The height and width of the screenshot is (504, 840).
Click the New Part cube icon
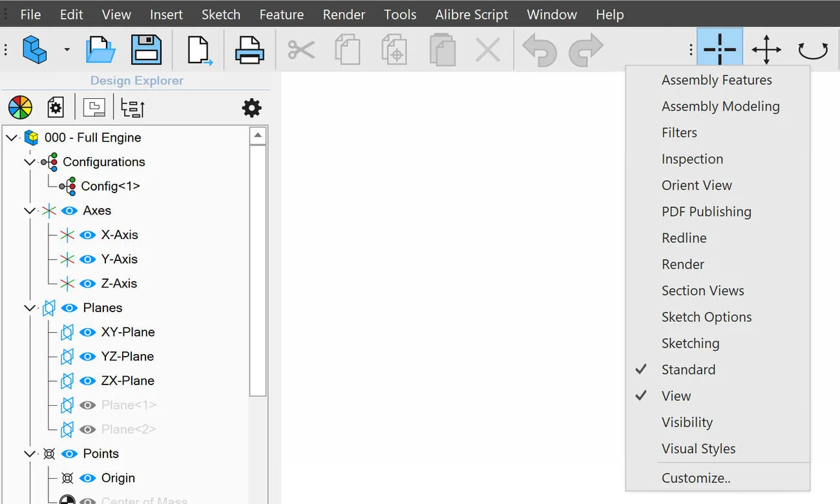(x=35, y=49)
